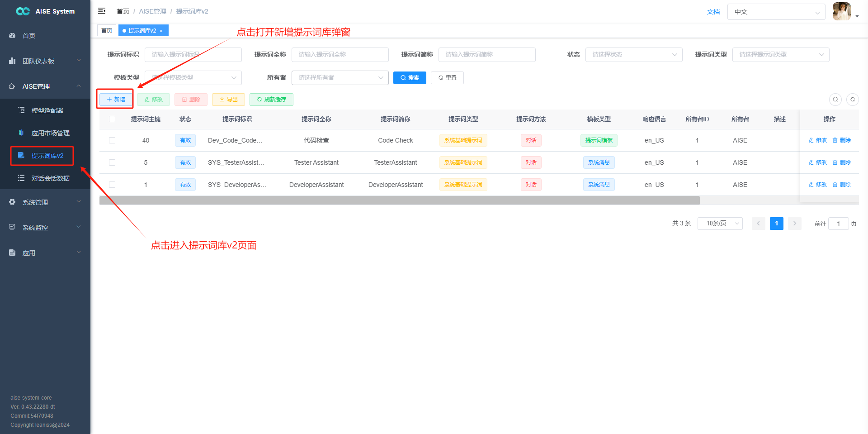Viewport: 868px width, 434px height.
Task: Open the 状态 dropdown filter
Action: (634, 55)
